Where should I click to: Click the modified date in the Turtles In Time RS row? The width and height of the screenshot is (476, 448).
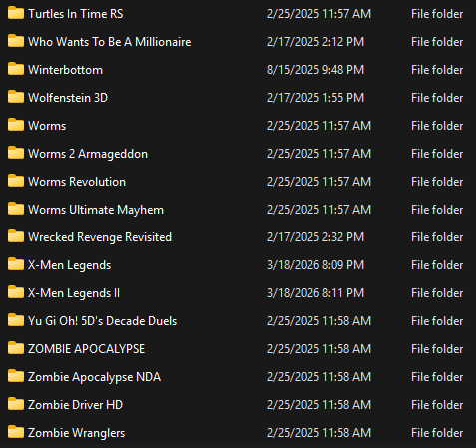pos(319,14)
